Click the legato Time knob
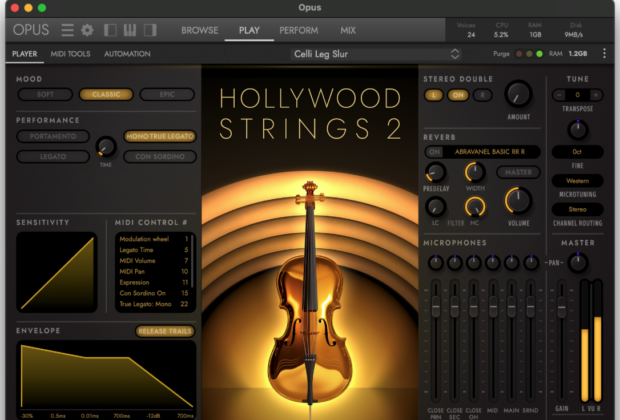Viewport: 620px width, 420px height. (x=106, y=146)
